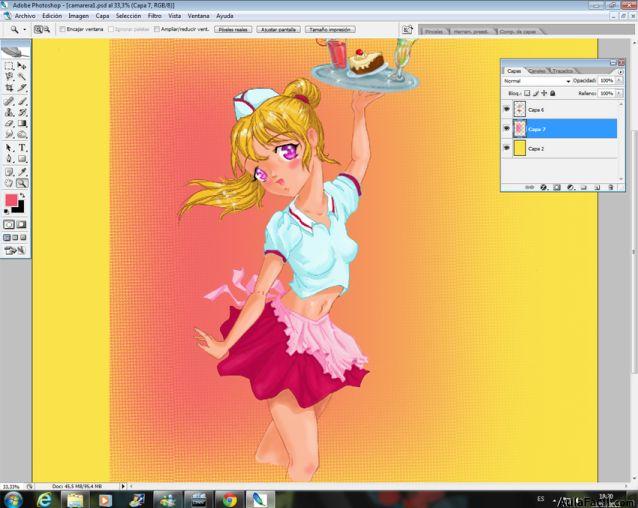
Task: Swap foreground and background colors
Action: [23, 196]
